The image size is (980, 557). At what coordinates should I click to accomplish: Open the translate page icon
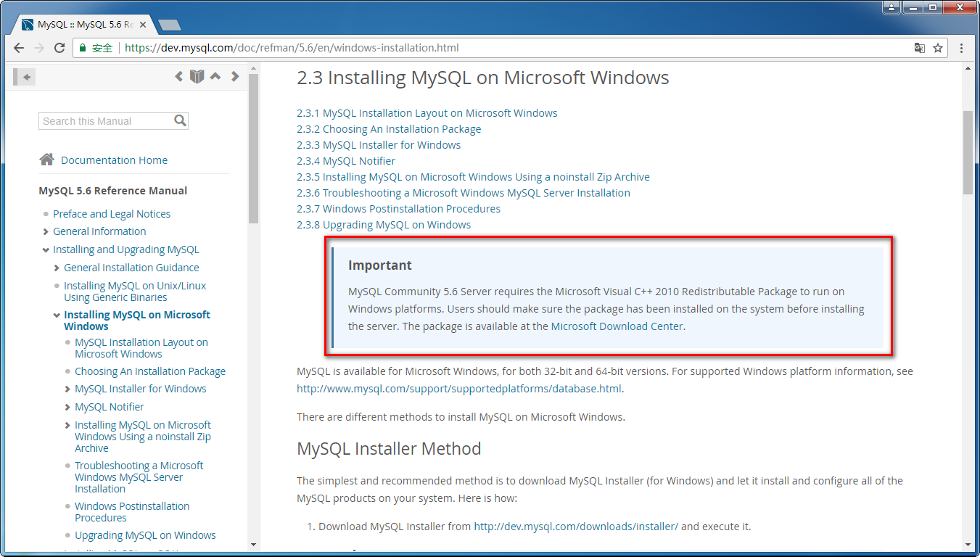click(x=919, y=48)
